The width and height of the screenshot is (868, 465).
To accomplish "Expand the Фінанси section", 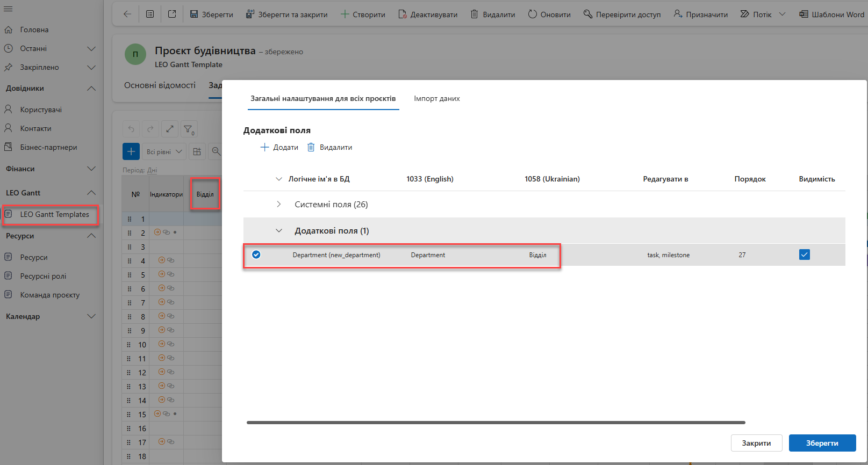I will click(x=91, y=169).
